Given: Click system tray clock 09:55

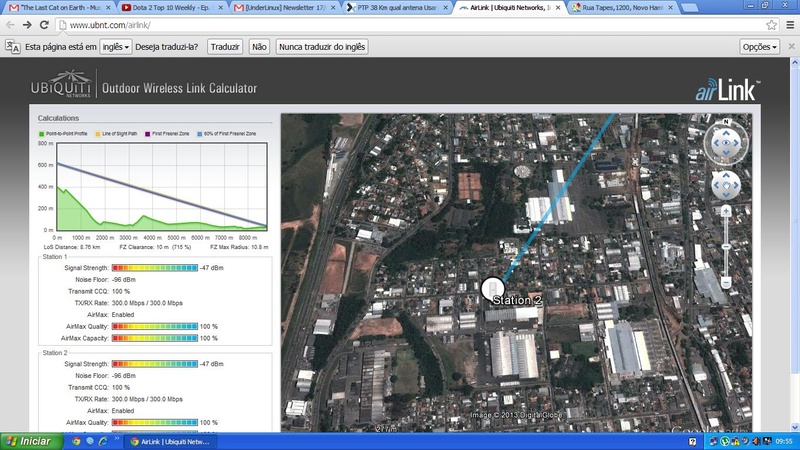Looking at the screenshot, I should coord(784,441).
